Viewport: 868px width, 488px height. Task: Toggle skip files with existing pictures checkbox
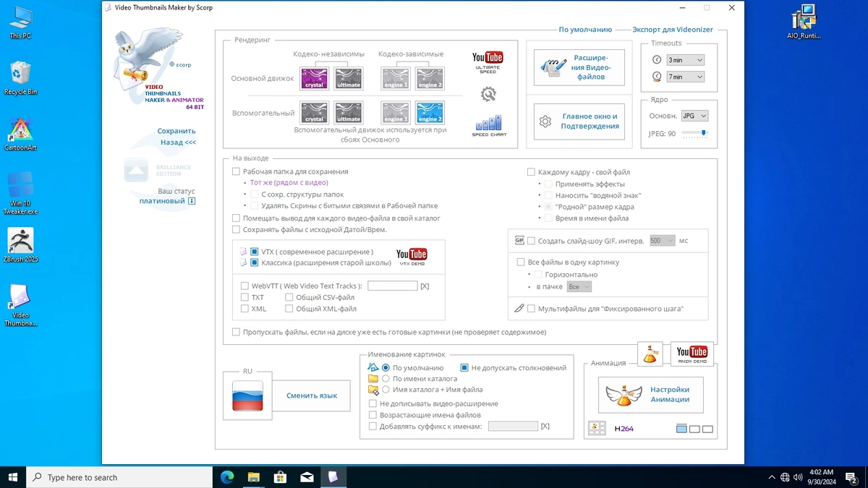pos(236,332)
